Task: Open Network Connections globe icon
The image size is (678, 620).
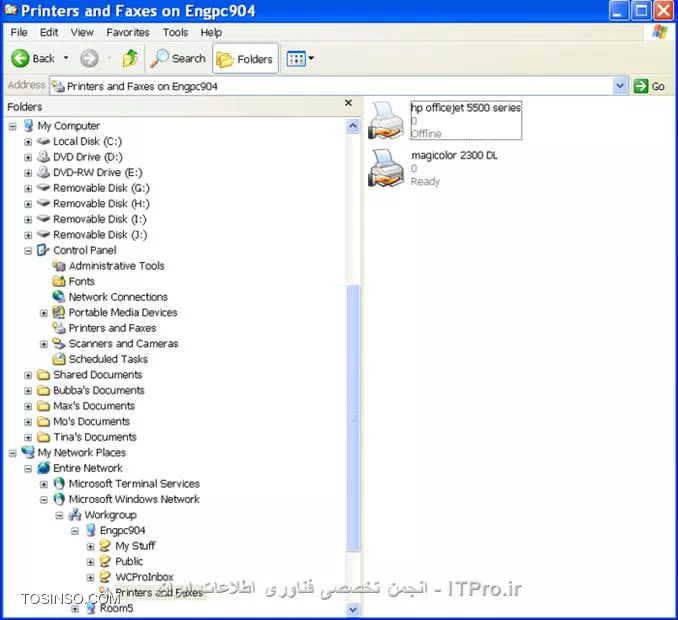Action: click(x=59, y=297)
